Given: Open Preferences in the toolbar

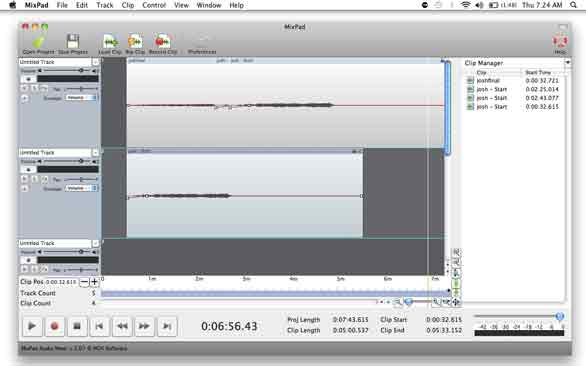Looking at the screenshot, I should tap(202, 44).
